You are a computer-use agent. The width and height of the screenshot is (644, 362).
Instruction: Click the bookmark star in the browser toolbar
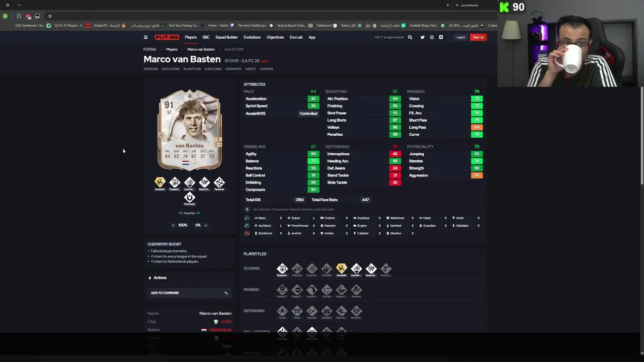click(50, 16)
